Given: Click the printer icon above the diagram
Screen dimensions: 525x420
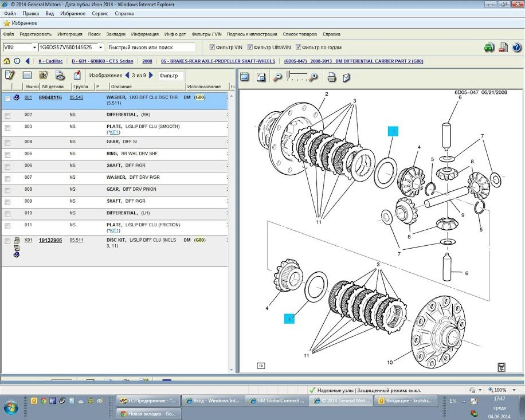Looking at the screenshot, I should coord(331,77).
